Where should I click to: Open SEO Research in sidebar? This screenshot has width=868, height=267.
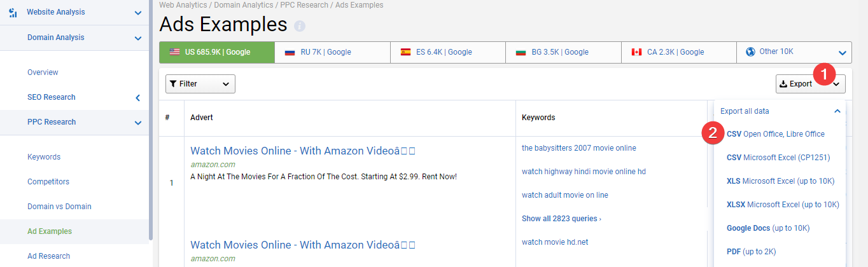pos(52,97)
